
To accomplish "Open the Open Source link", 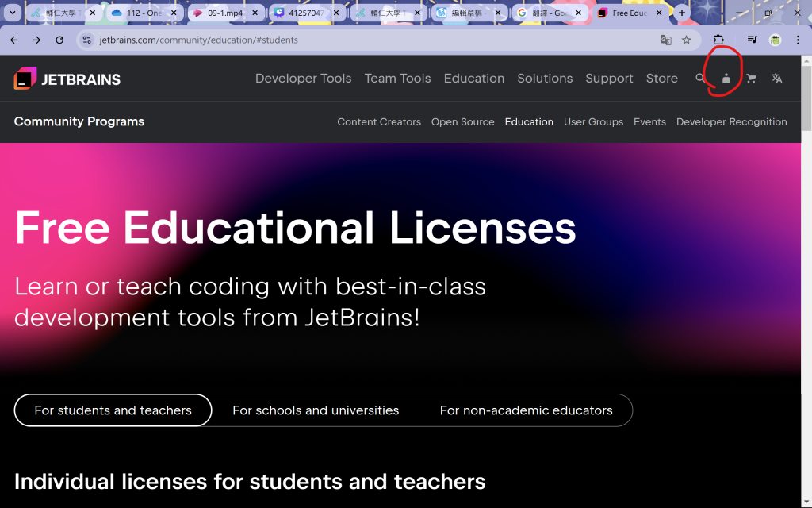I will pos(463,121).
